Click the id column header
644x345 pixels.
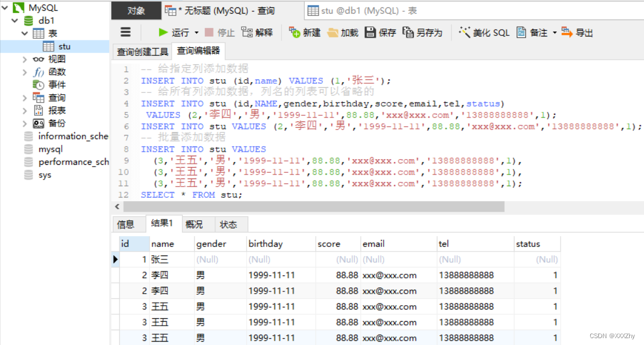pos(134,243)
